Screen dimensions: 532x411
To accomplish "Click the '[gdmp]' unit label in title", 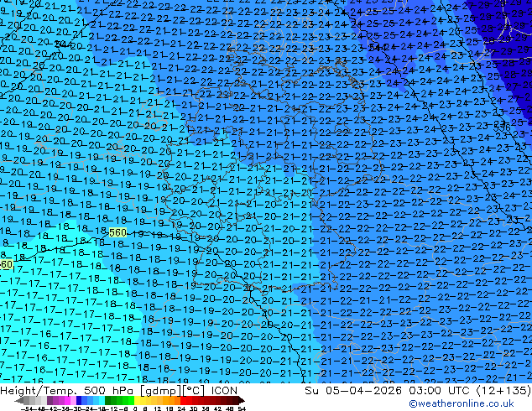I will click(161, 391).
